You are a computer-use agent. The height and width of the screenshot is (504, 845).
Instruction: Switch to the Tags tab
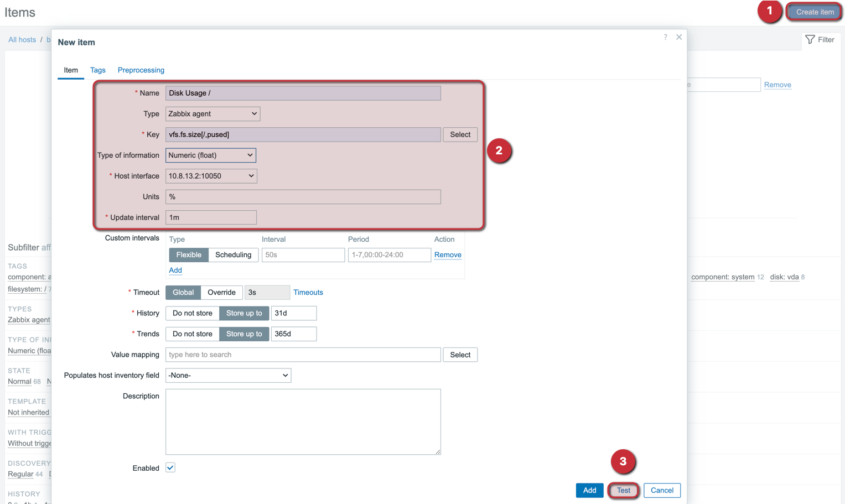point(98,70)
